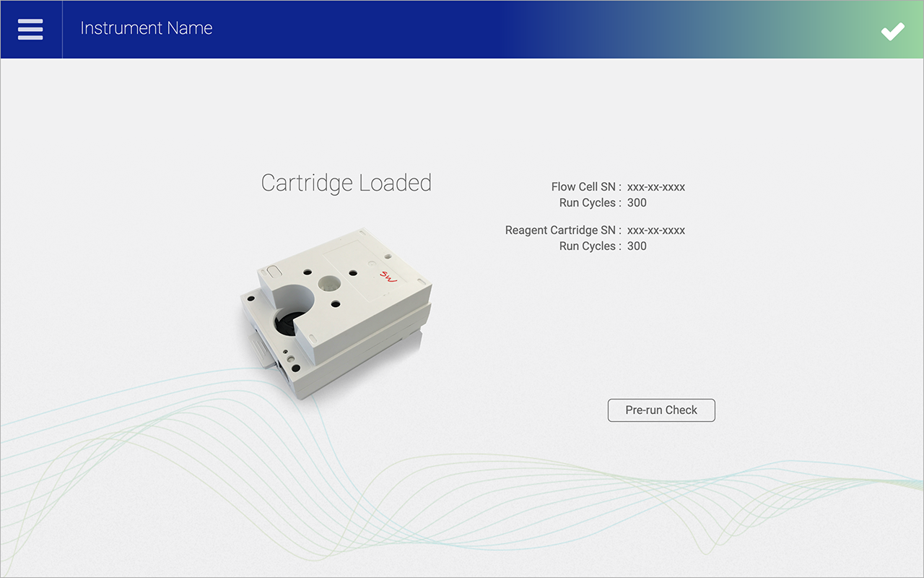Select the Flow Cell run cycles value 300
Viewport: 924px width, 578px height.
[x=637, y=203]
